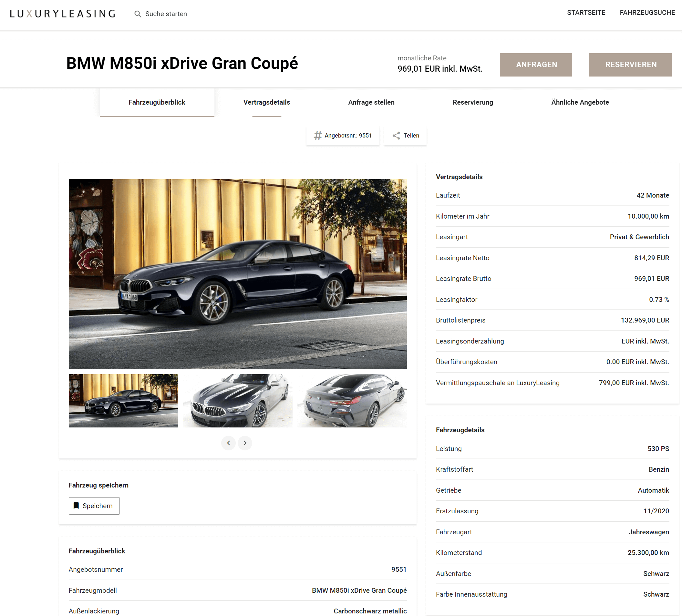Click the ANFRAGEN button

536,65
